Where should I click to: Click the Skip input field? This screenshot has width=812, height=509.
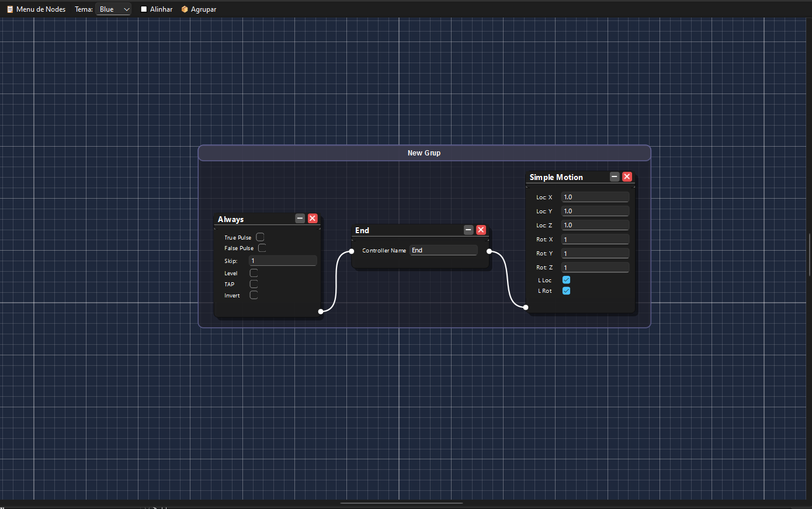click(283, 261)
